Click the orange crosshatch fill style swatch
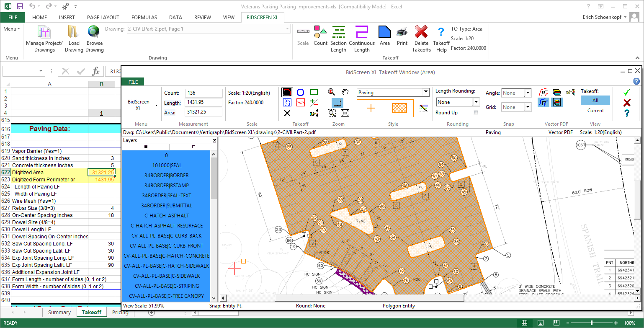Viewport: 644px width, 328px height. tap(399, 108)
